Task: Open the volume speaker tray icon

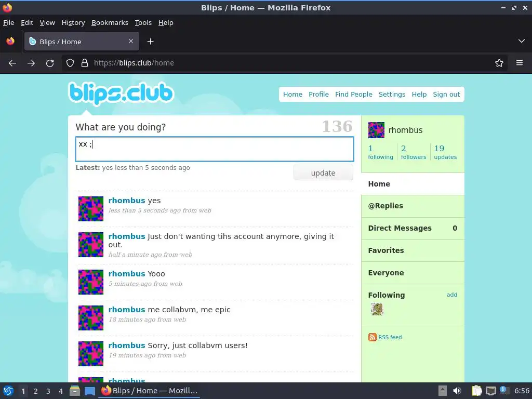Action: tap(457, 391)
